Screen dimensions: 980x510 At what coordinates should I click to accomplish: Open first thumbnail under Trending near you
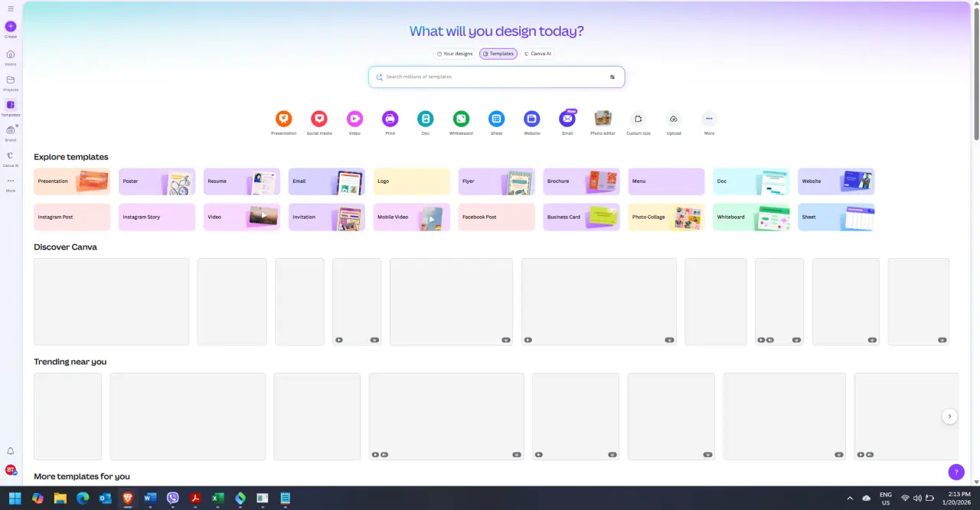(67, 417)
